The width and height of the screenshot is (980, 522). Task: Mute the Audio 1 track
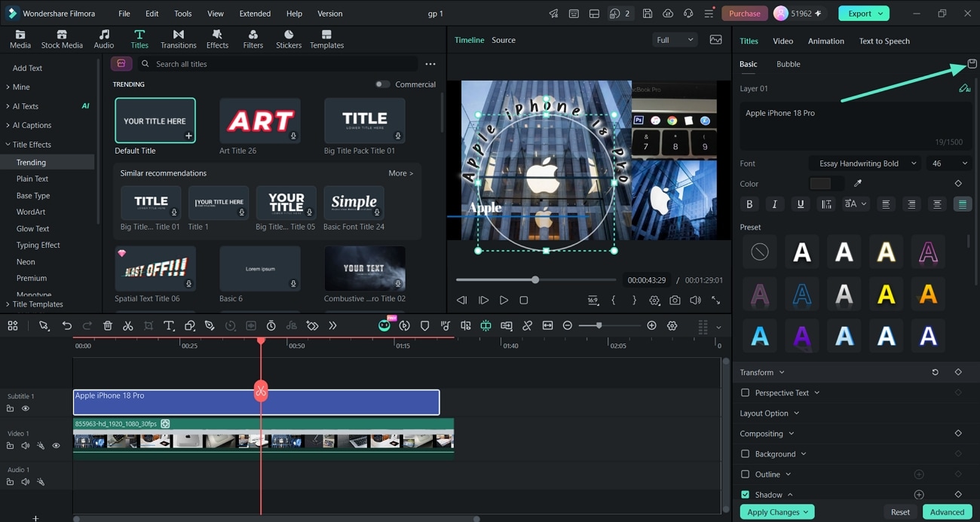pos(26,482)
